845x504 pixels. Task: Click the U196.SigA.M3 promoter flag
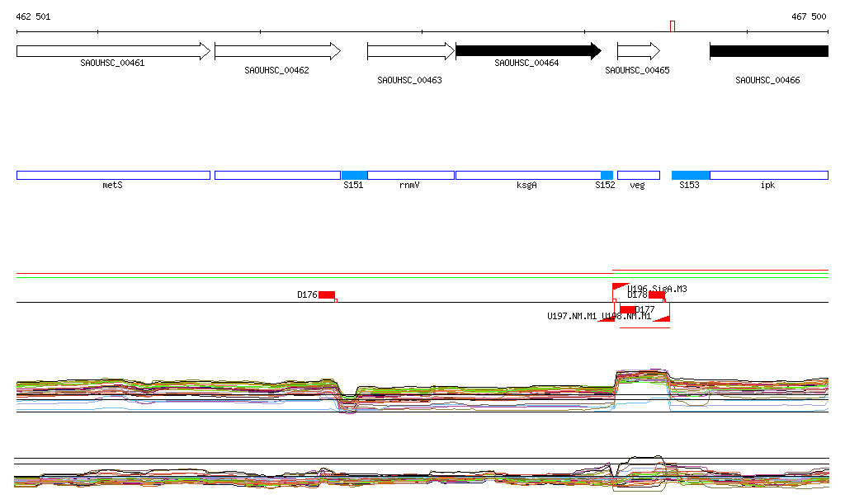(619, 289)
